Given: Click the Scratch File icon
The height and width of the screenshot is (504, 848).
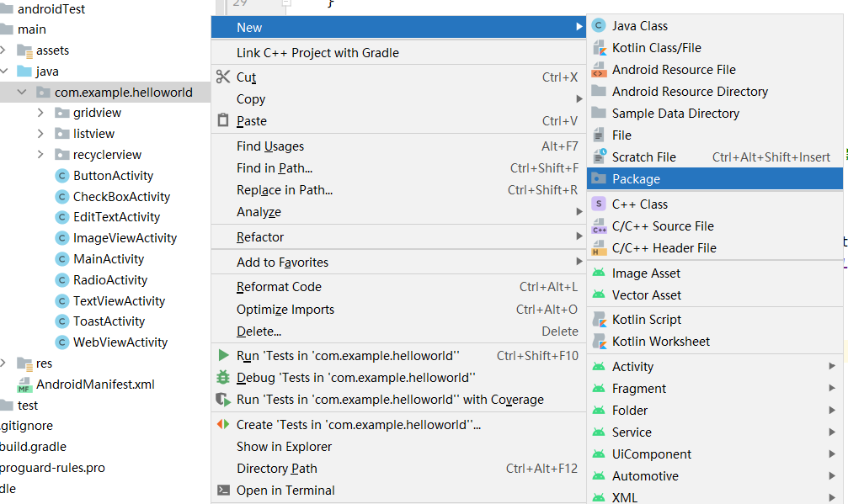Looking at the screenshot, I should [599, 157].
